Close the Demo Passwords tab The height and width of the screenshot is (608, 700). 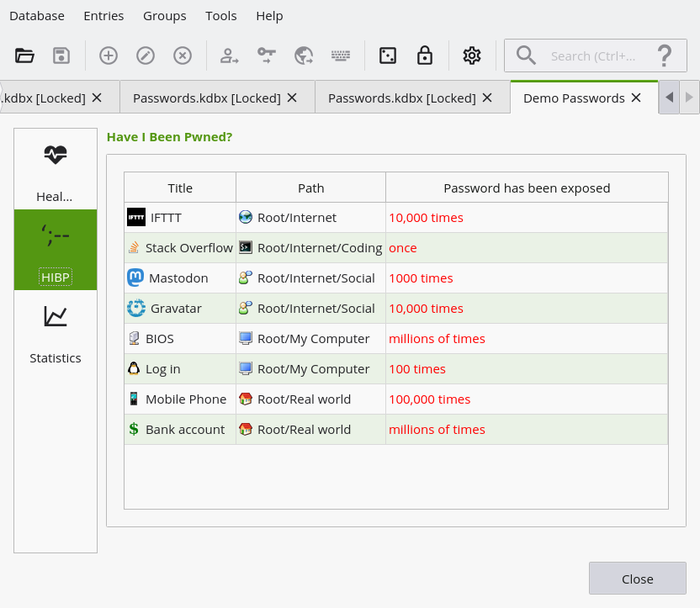tap(636, 98)
